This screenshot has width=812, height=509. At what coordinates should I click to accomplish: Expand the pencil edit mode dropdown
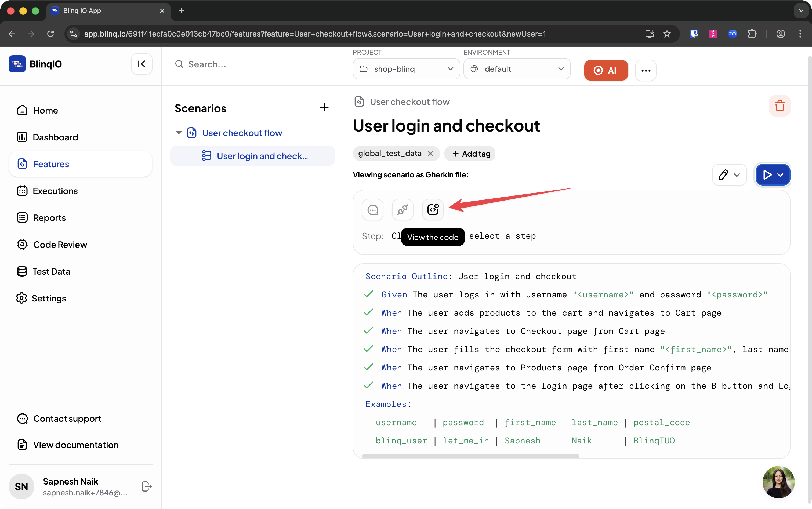click(x=737, y=175)
